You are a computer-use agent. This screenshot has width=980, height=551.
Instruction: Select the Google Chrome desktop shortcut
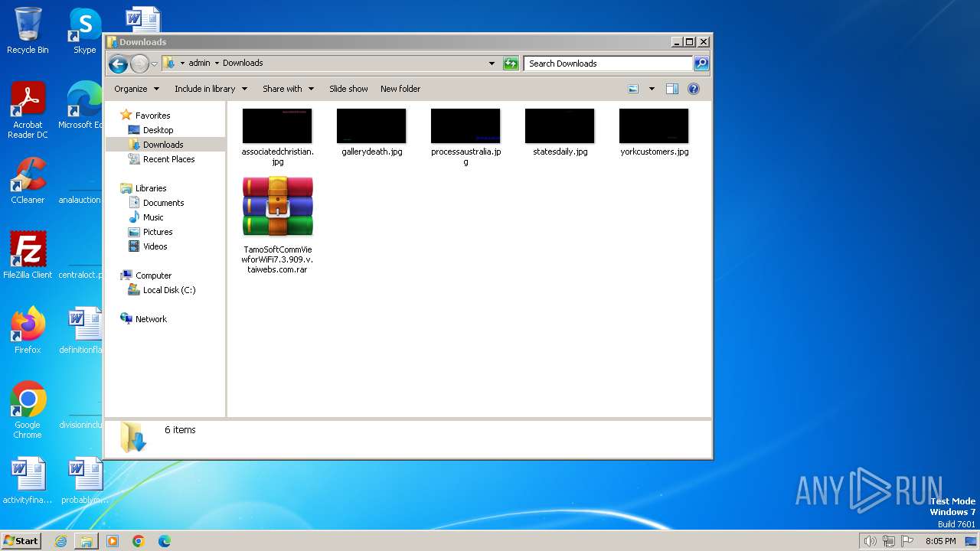pos(28,409)
